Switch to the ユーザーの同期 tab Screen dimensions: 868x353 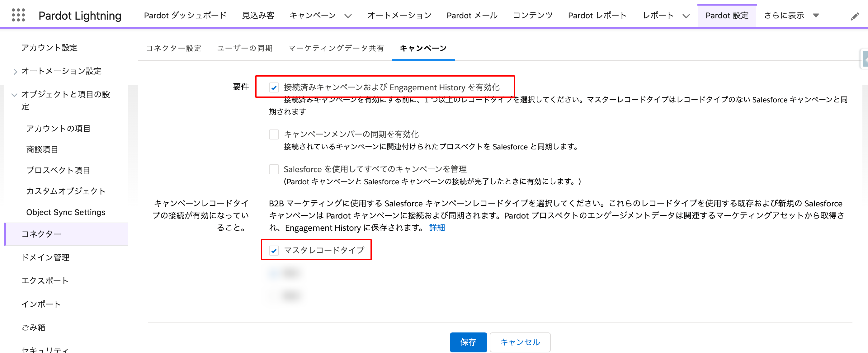245,48
